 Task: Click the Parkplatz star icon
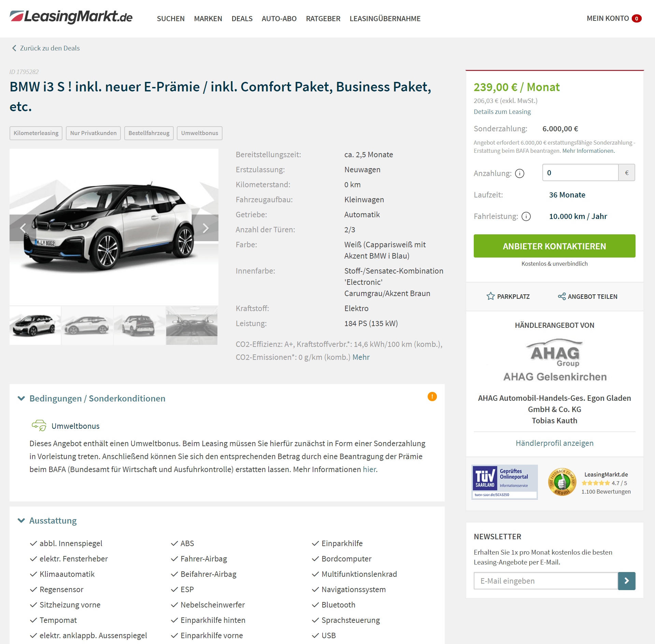click(x=490, y=296)
